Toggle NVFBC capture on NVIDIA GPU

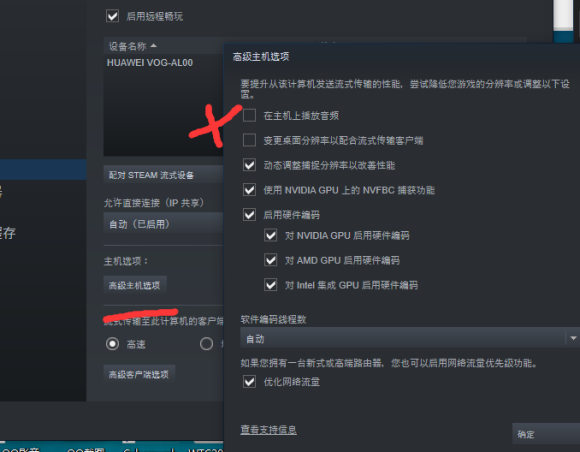[249, 190]
